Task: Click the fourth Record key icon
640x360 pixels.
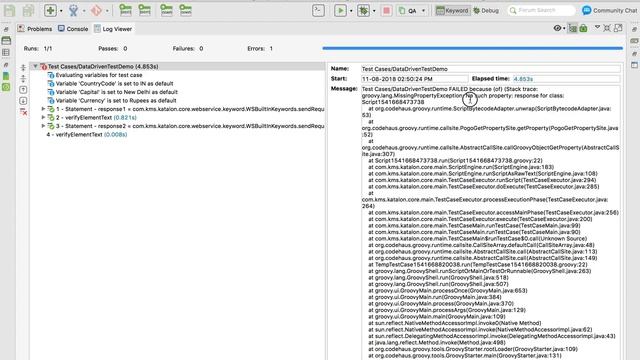Action: click(185, 10)
